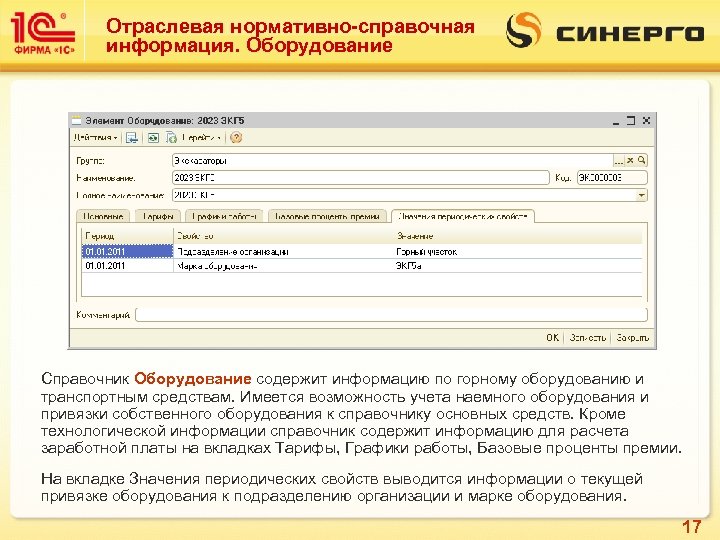Screen dimensions: 720x540
Task: Open the group with the magnifier icon
Action: (641, 160)
